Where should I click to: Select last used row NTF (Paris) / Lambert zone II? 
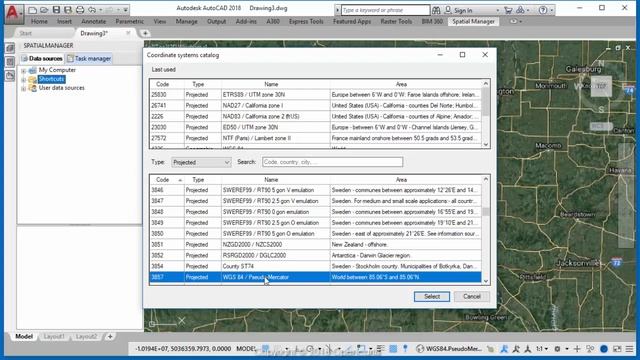(x=315, y=138)
